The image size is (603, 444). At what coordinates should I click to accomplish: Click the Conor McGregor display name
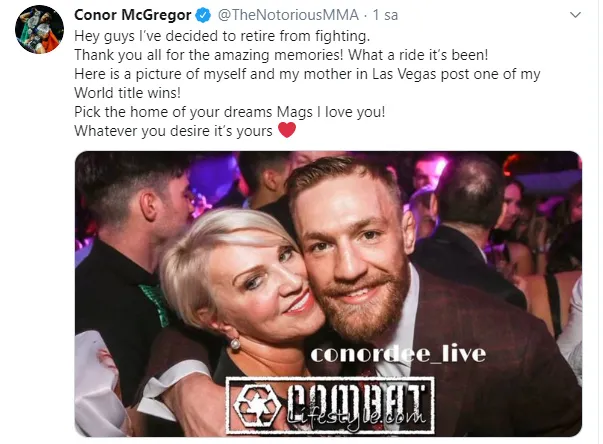[x=132, y=15]
